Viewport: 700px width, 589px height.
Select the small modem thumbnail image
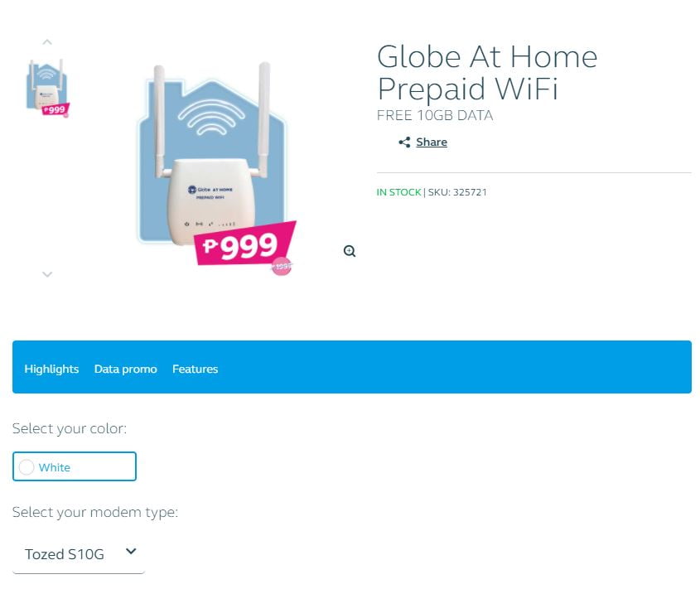pos(48,88)
